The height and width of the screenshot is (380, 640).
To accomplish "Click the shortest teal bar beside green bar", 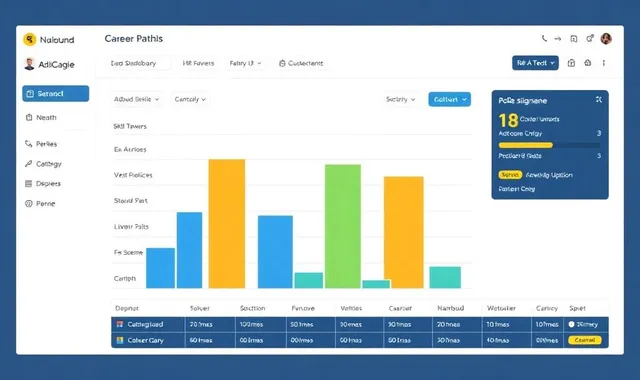I will point(376,284).
